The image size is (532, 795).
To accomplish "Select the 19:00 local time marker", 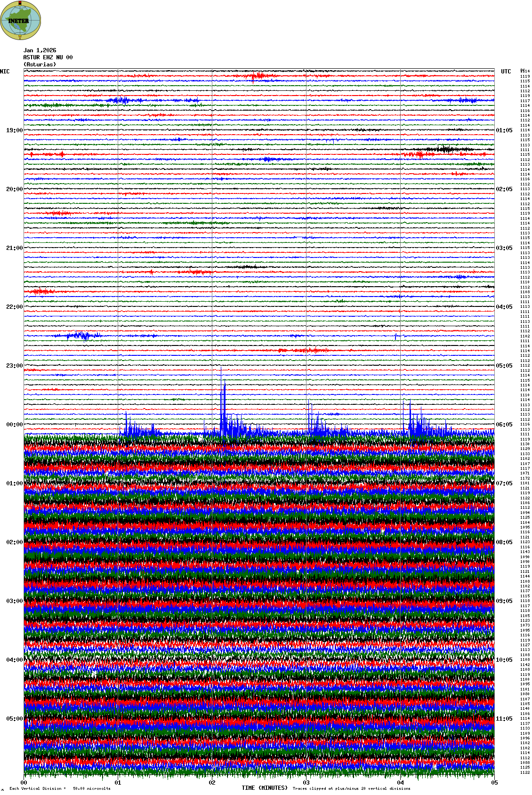I will tap(14, 130).
